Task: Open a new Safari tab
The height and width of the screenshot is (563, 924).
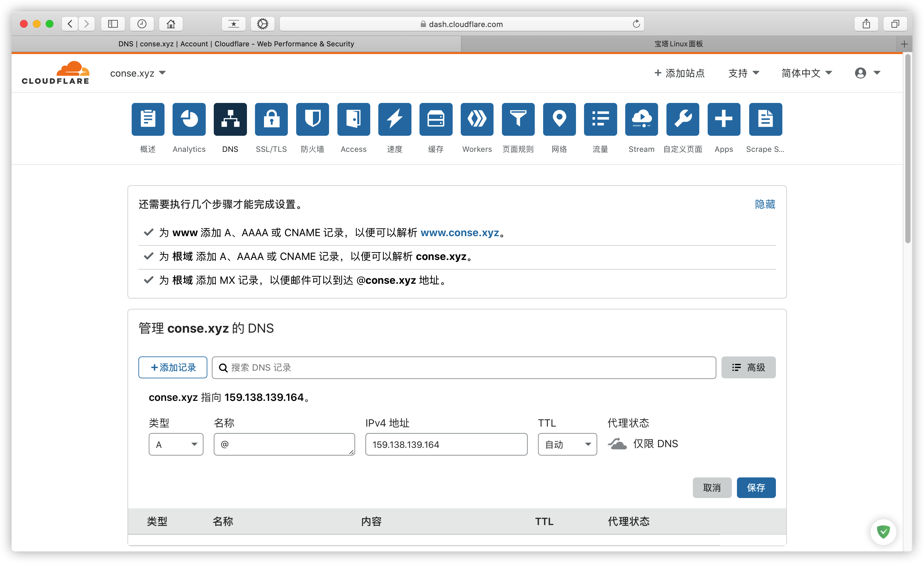Action: pos(904,44)
